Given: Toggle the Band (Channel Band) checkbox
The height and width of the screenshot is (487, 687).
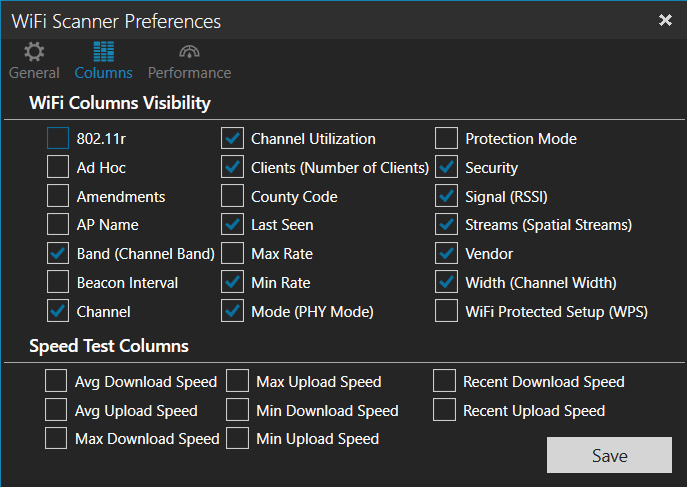Looking at the screenshot, I should (x=58, y=254).
